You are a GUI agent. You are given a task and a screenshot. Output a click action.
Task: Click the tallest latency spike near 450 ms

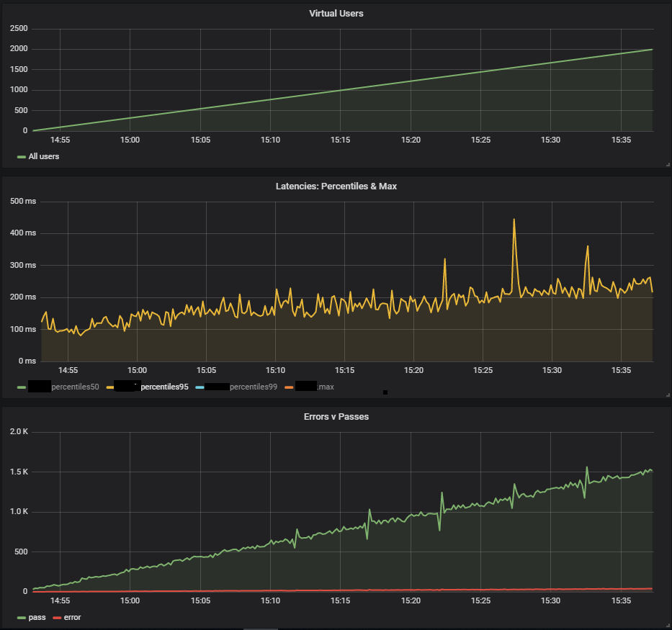(514, 220)
